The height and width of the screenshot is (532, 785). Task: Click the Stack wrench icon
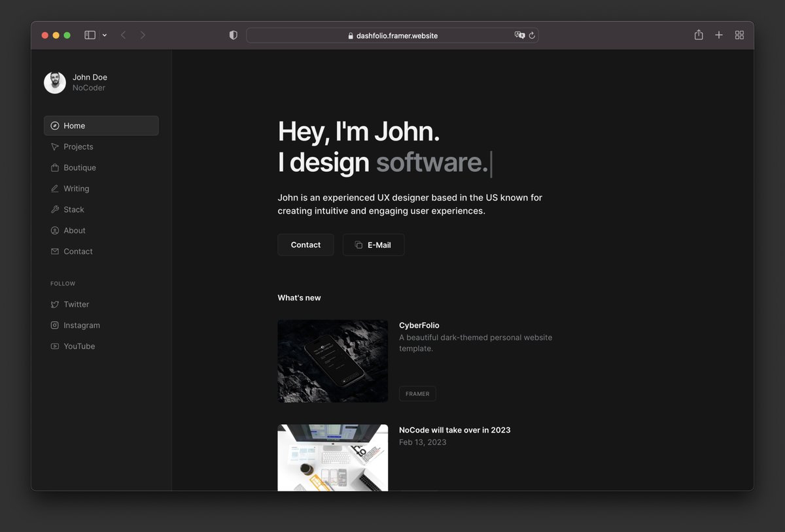[x=55, y=209]
